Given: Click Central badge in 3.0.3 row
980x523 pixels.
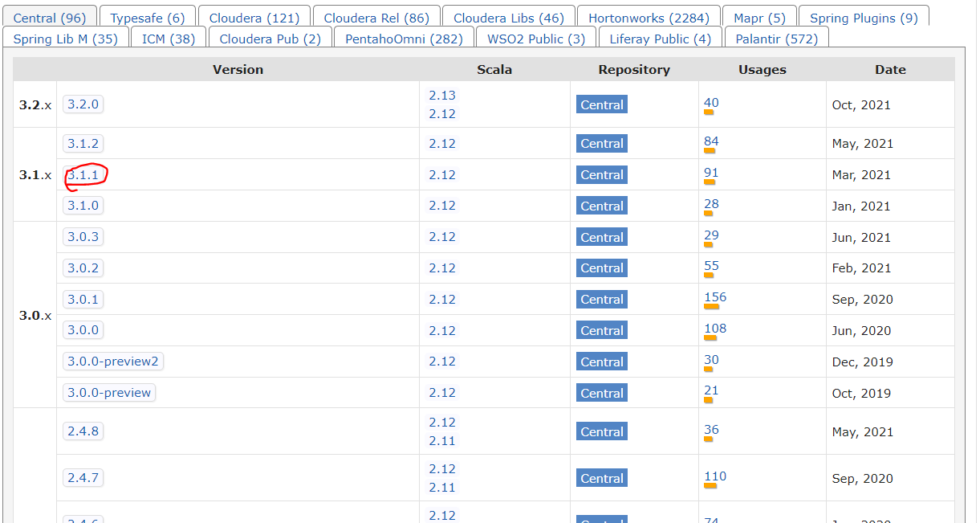Looking at the screenshot, I should pyautogui.click(x=602, y=237).
